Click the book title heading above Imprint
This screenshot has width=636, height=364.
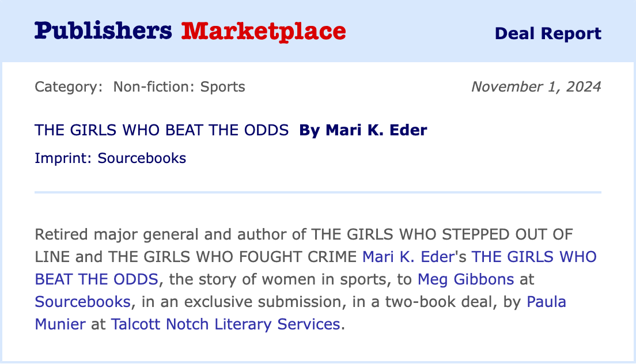click(x=161, y=130)
